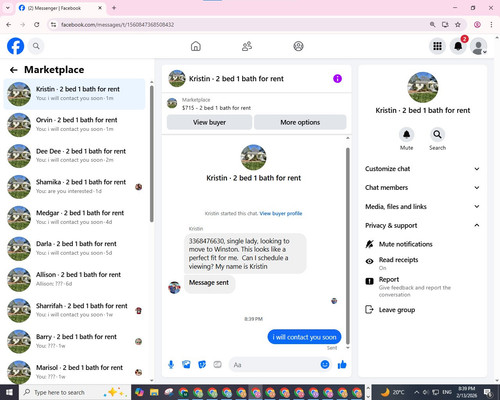Open the notifications bell with badge

coord(458,46)
